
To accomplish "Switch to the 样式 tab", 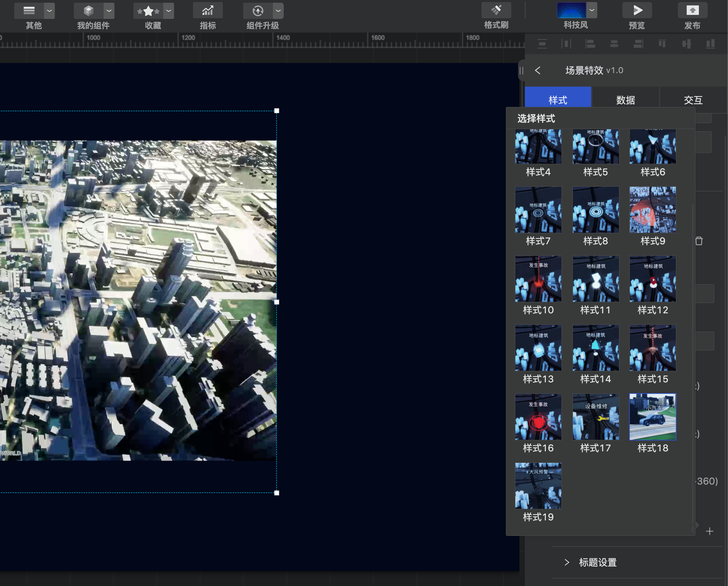I will 558,100.
